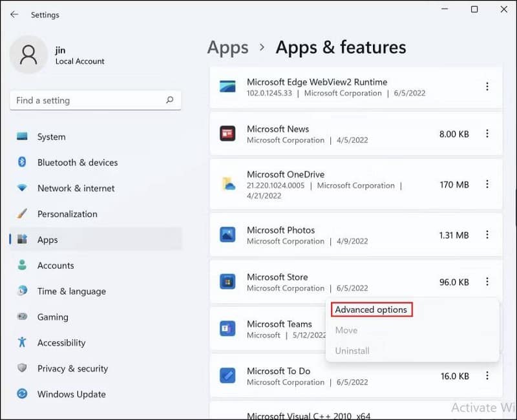Viewport: 517px width, 420px height.
Task: Click the Microsoft Store app name
Action: (x=277, y=277)
